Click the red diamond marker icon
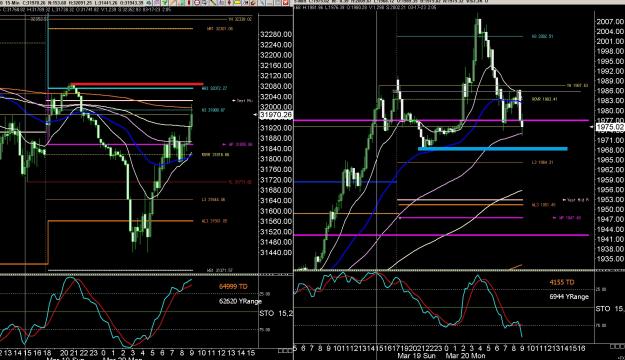Viewport: 625px width, 360px height. pos(229,2)
